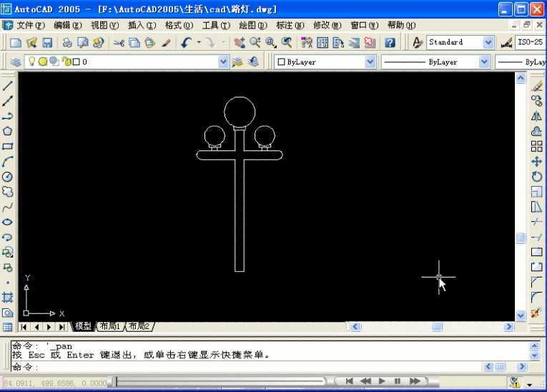Select the Offset modify tool
547x392 pixels.
(536, 131)
